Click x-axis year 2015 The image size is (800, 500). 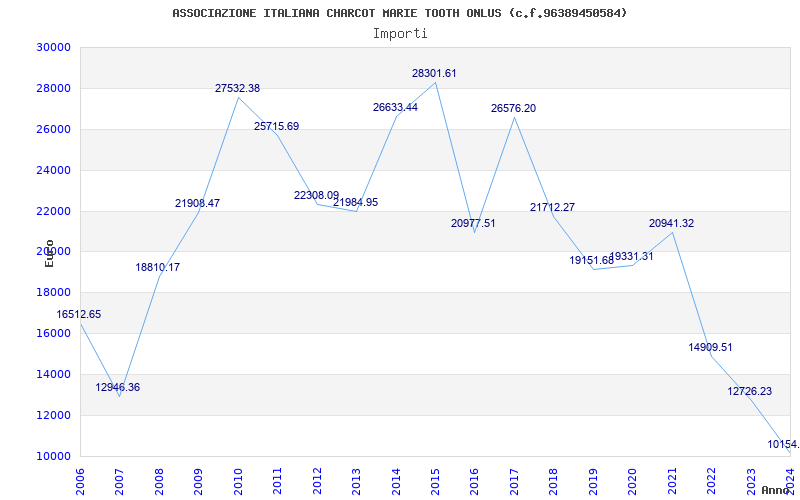435,482
